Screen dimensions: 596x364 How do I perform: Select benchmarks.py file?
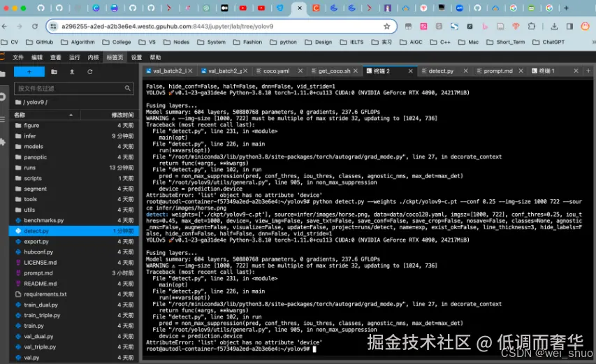[74, 220]
